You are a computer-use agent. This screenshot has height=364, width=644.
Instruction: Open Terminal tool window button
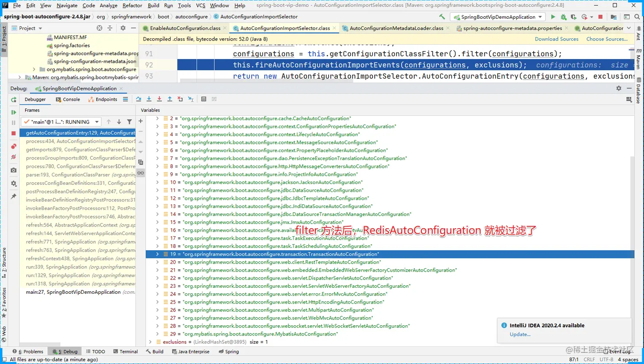126,352
